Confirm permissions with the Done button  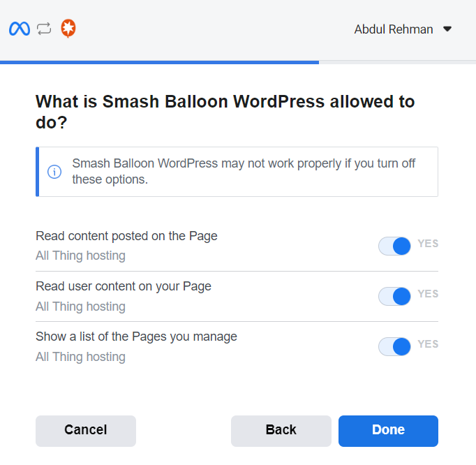pos(388,430)
